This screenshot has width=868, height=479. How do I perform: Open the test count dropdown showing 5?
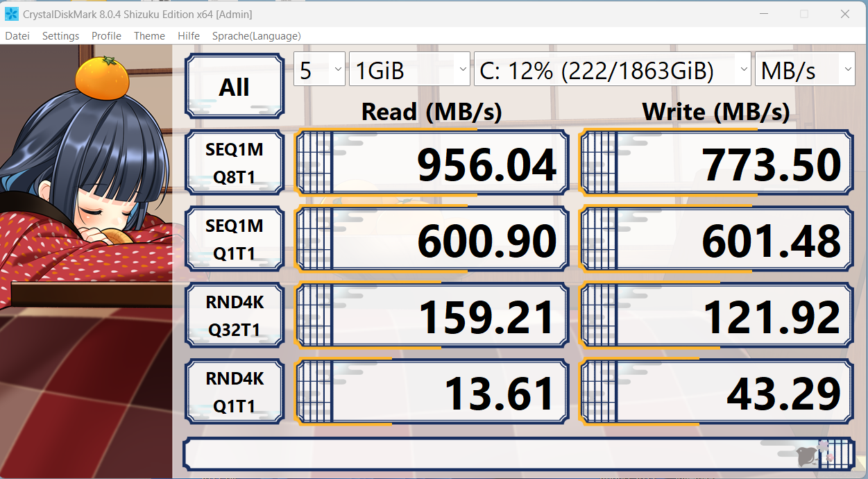[x=319, y=69]
